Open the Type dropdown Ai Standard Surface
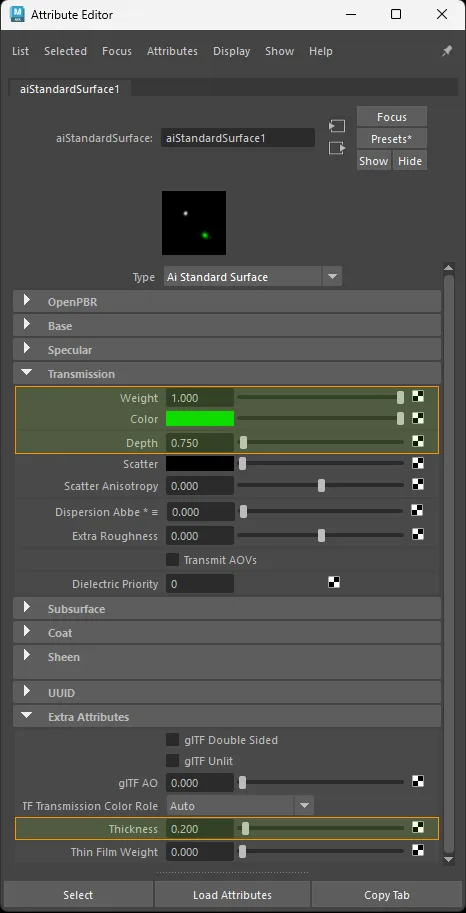Viewport: 466px width, 913px height. click(x=252, y=277)
